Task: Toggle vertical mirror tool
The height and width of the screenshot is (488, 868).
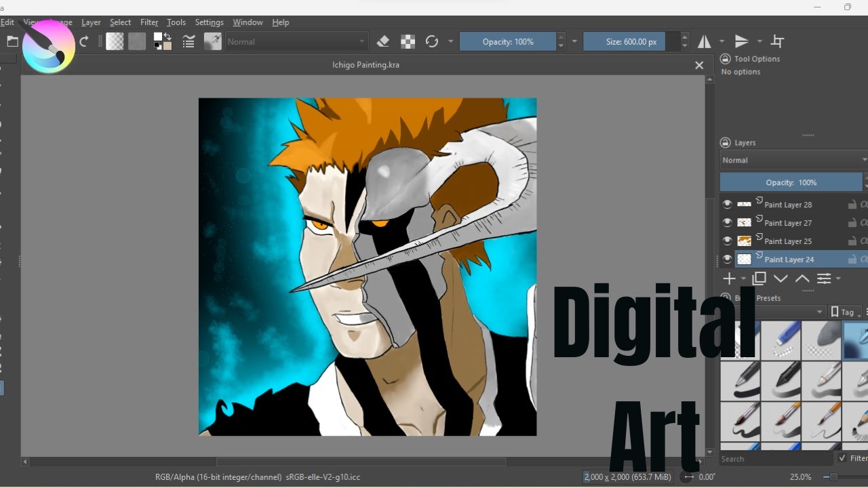Action: [x=742, y=41]
